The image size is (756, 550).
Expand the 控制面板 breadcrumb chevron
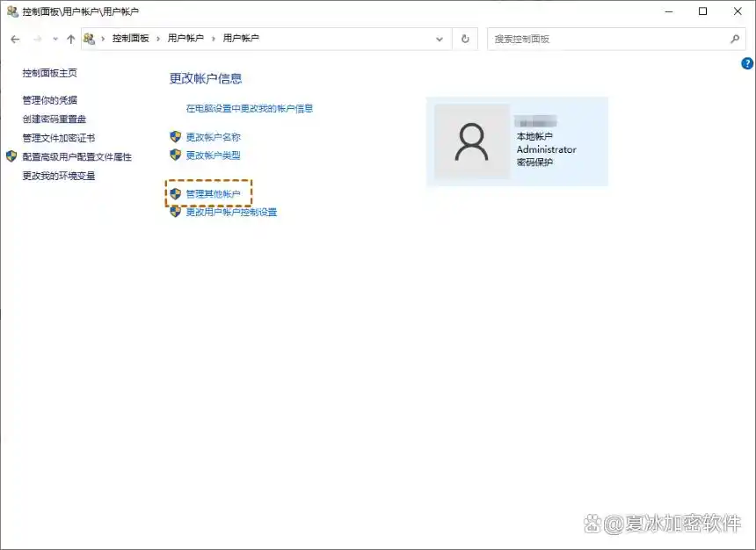coord(156,39)
